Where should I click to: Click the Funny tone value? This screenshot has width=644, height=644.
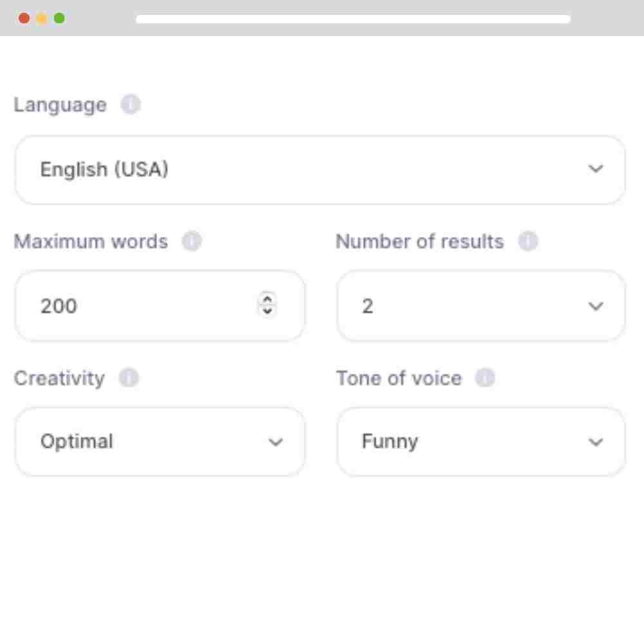click(390, 442)
